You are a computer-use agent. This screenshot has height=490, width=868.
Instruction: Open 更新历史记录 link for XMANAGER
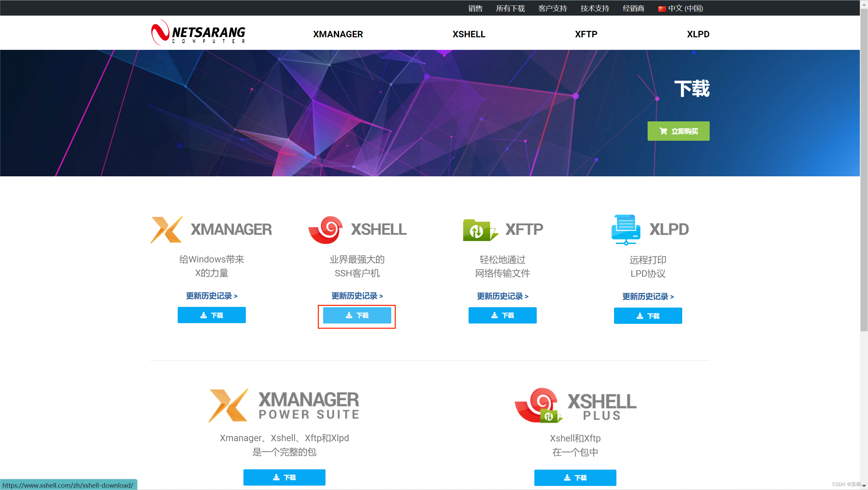212,296
